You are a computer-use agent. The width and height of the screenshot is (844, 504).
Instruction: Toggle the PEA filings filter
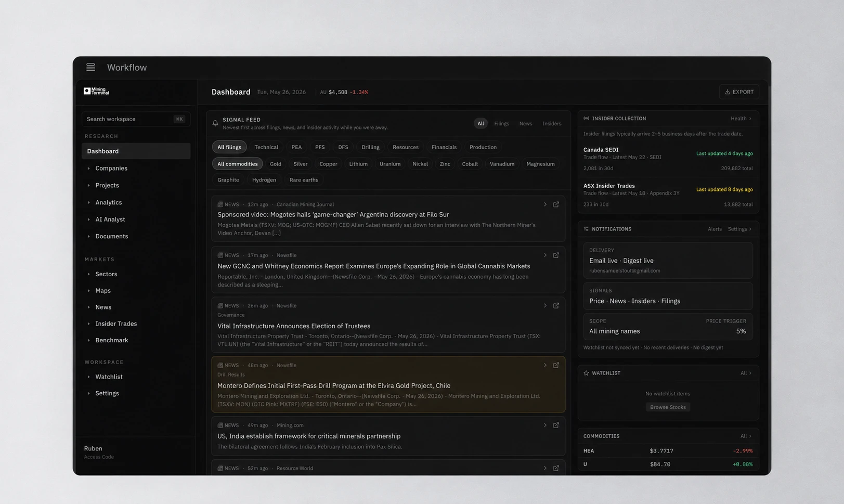pyautogui.click(x=296, y=147)
